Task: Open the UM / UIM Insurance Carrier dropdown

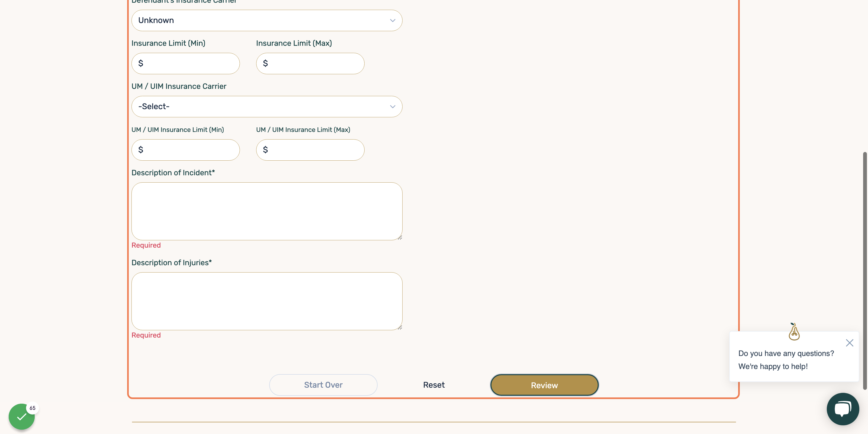Action: tap(266, 107)
